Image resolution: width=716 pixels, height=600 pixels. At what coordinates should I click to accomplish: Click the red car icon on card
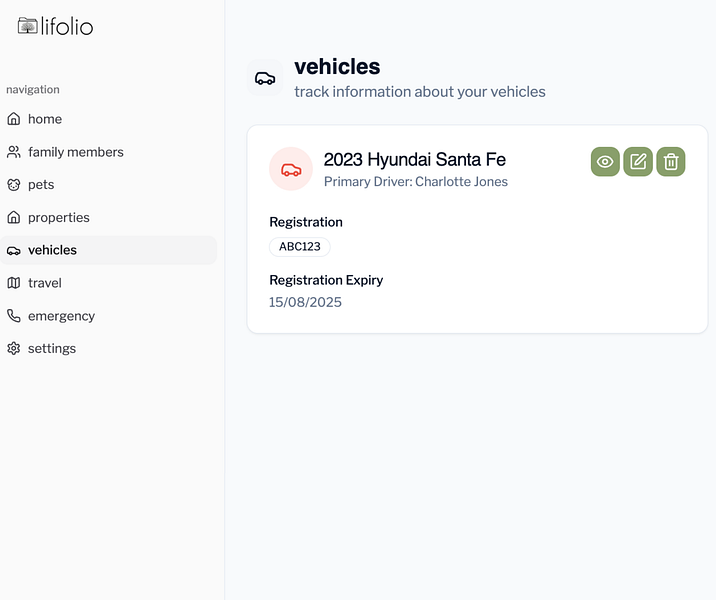291,169
